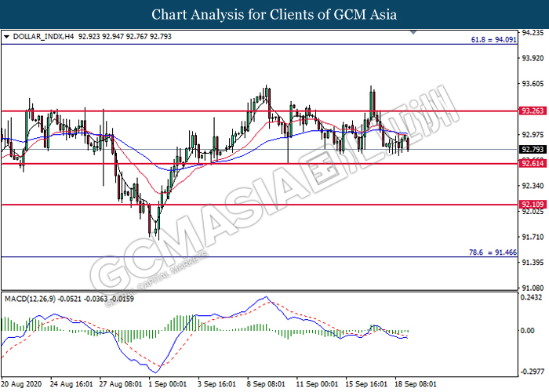Click the current price 92.793 tag
This screenshot has width=549, height=392.
[x=533, y=149]
